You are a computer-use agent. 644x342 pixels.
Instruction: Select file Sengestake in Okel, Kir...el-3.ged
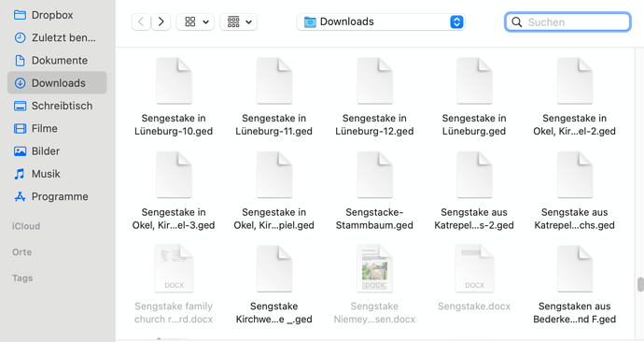[174, 192]
